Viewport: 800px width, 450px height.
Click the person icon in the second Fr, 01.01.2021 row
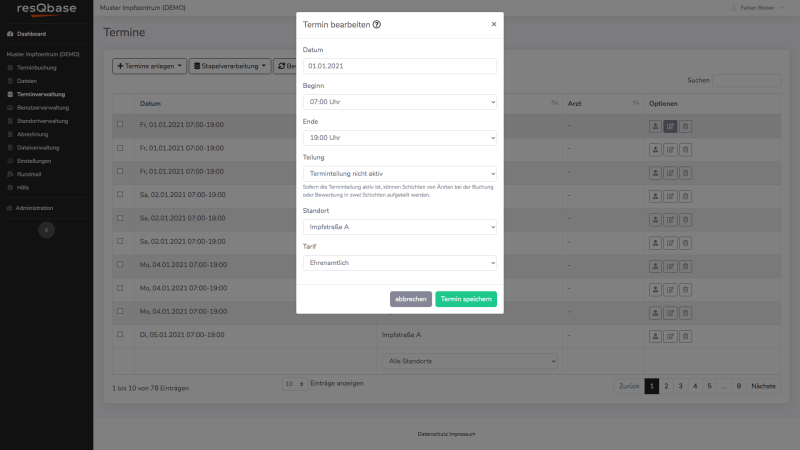pos(655,149)
